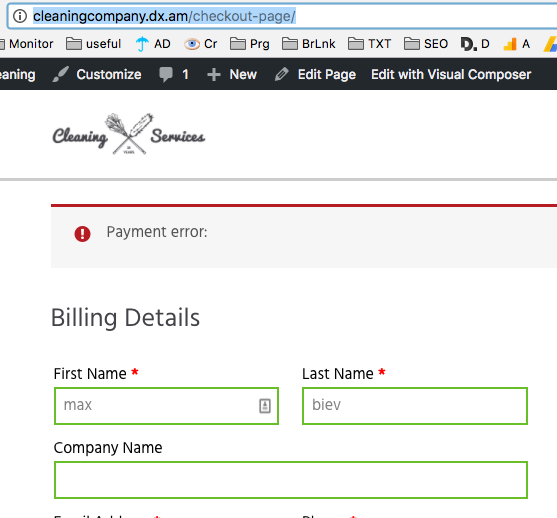Click the red payment error icon
This screenshot has width=557, height=518.
click(x=82, y=234)
